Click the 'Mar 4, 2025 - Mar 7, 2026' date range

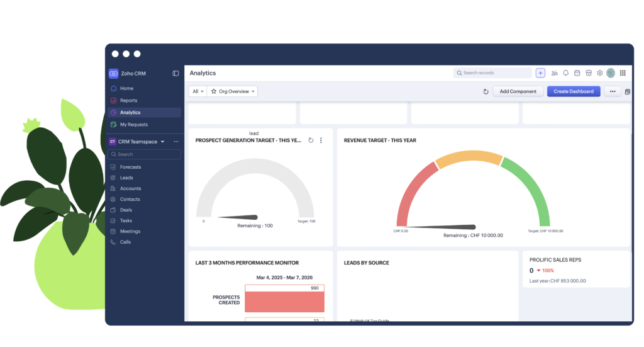pyautogui.click(x=284, y=278)
